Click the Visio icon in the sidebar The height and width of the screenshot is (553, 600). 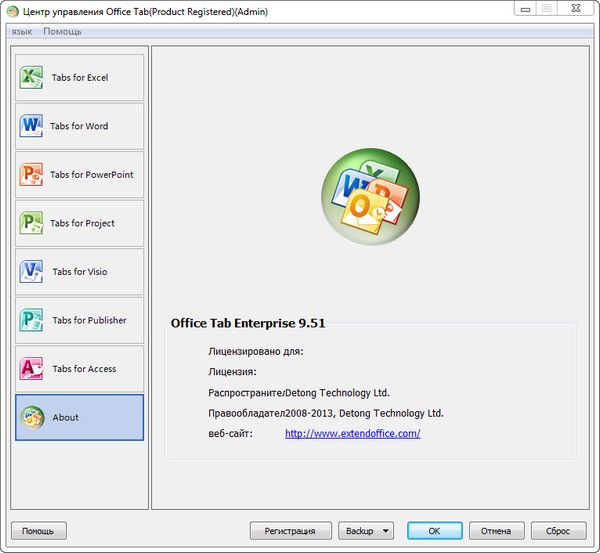[x=31, y=271]
